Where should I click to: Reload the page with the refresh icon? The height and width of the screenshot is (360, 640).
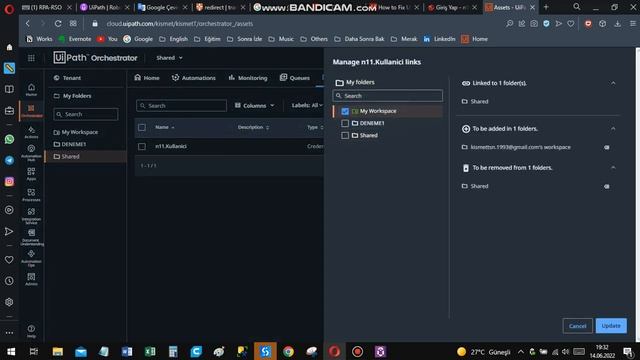pyautogui.click(x=58, y=24)
